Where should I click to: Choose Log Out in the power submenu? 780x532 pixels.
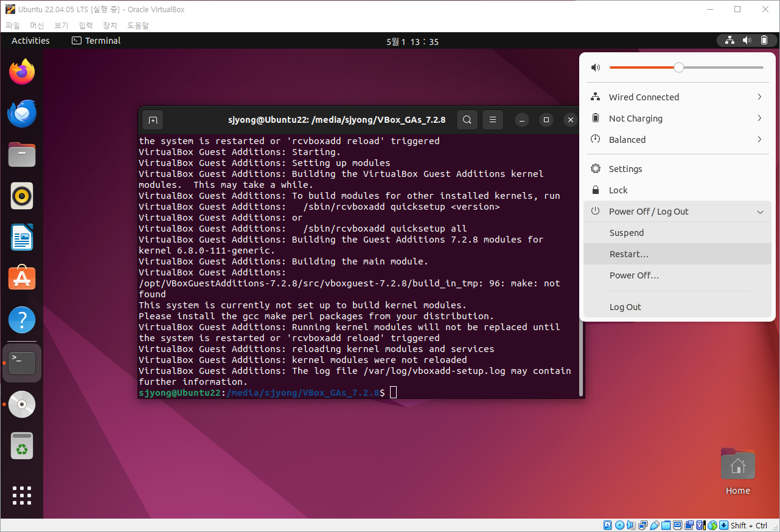(677, 307)
